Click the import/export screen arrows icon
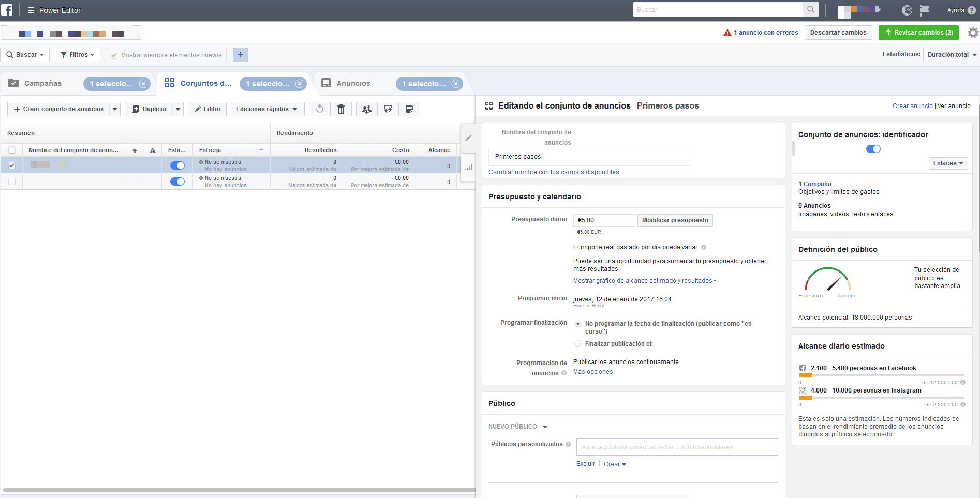The height and width of the screenshot is (498, 980). [388, 109]
